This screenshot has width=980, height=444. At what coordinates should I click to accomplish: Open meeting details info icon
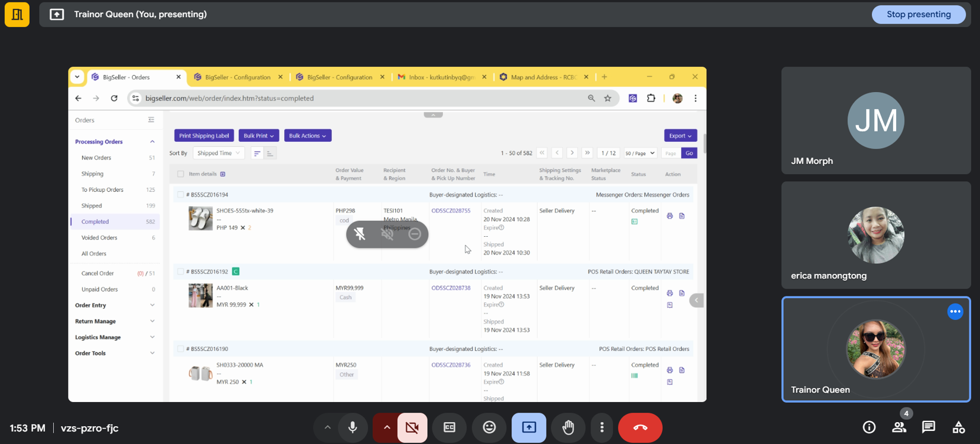tap(869, 427)
